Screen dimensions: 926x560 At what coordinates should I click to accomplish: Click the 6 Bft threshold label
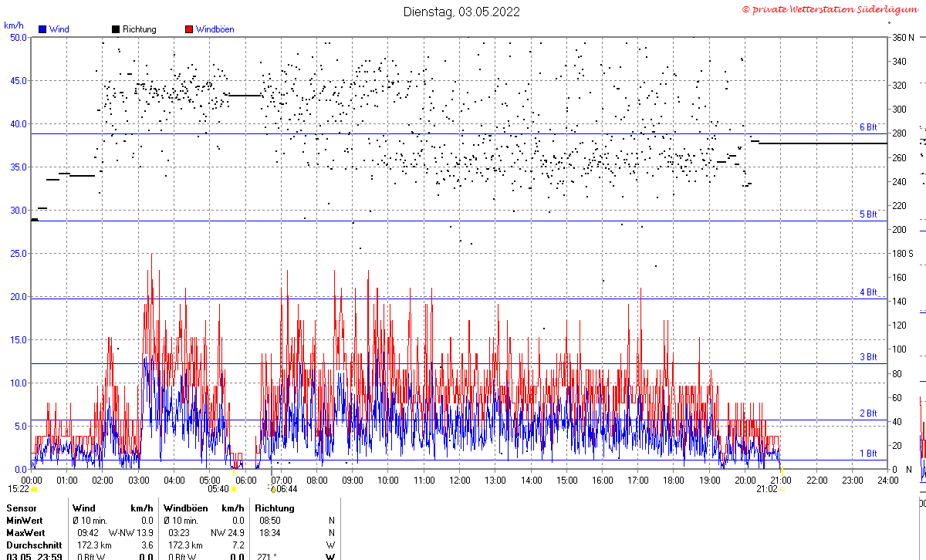[868, 127]
